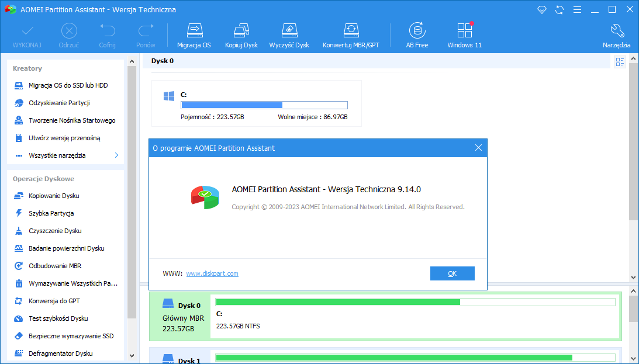Click partition list scrollbar down arrow
Screen dimensions: 639x364
tap(633, 278)
